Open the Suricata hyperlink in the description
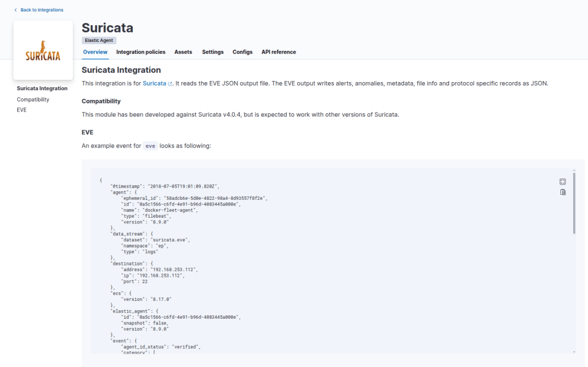This screenshot has height=367, width=588. pyautogui.click(x=154, y=83)
